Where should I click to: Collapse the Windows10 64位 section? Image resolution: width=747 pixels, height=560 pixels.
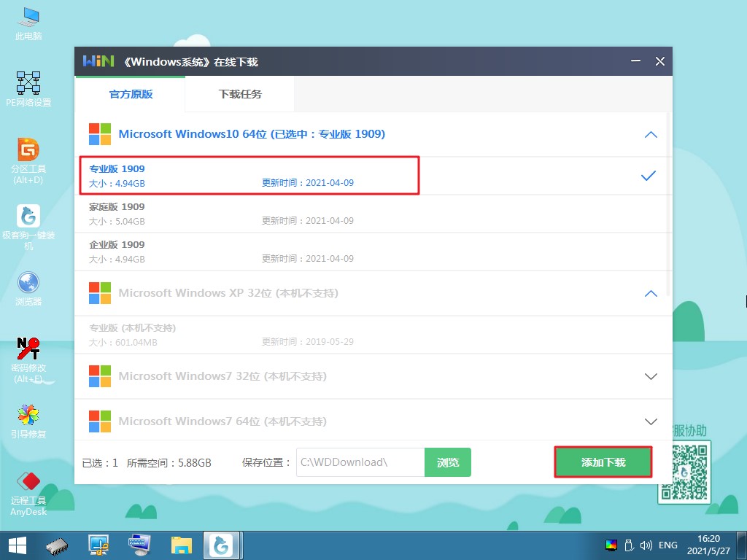[651, 135]
